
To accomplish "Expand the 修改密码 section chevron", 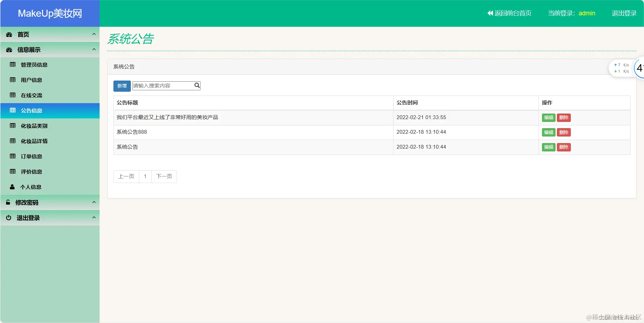I will click(94, 202).
